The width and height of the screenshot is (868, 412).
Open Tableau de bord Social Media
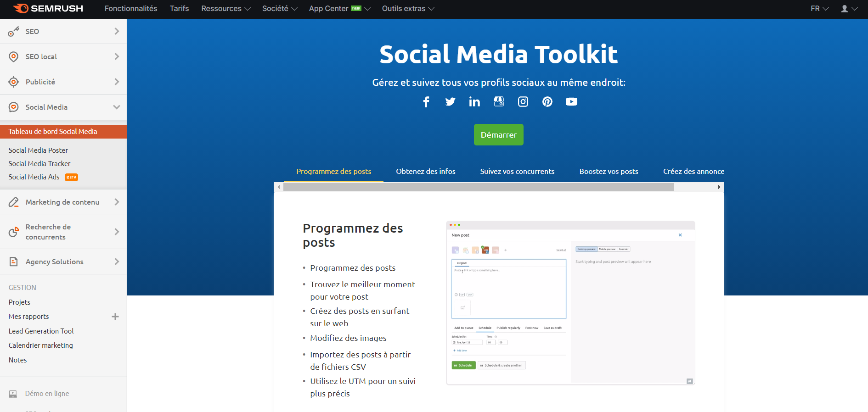click(63, 132)
